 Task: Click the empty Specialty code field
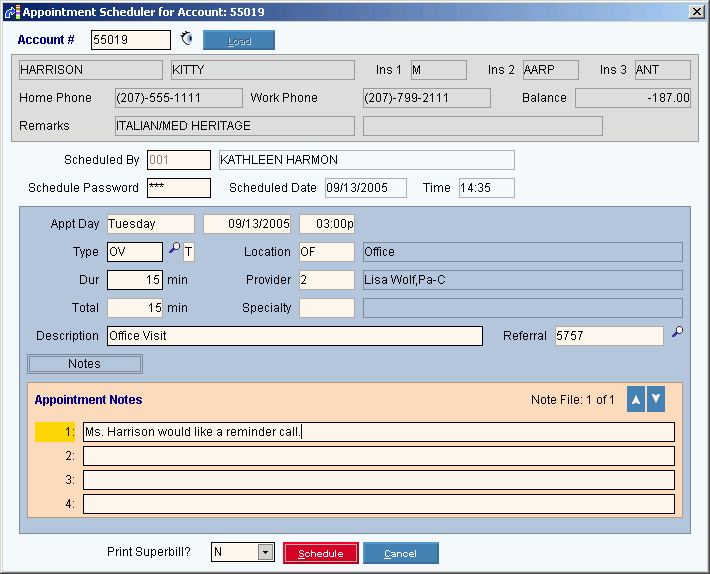[327, 308]
